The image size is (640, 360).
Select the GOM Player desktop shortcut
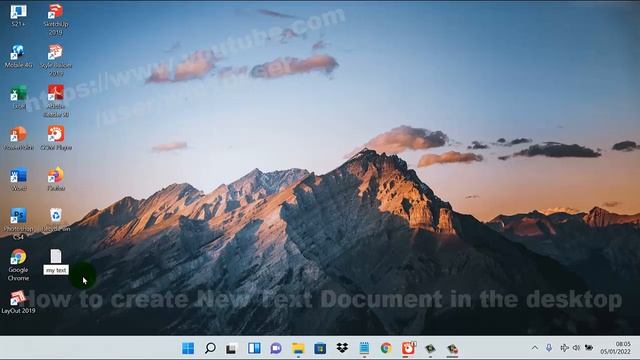tap(56, 138)
